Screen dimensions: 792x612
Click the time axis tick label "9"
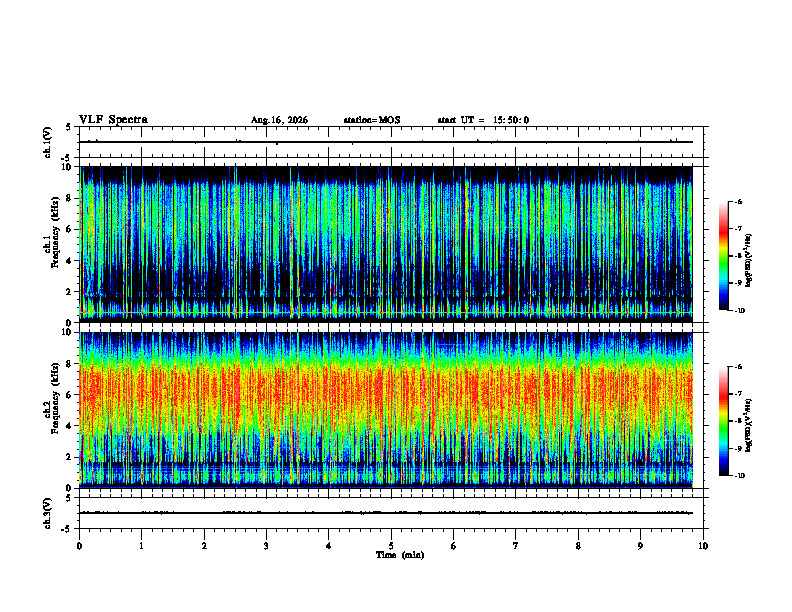point(640,546)
